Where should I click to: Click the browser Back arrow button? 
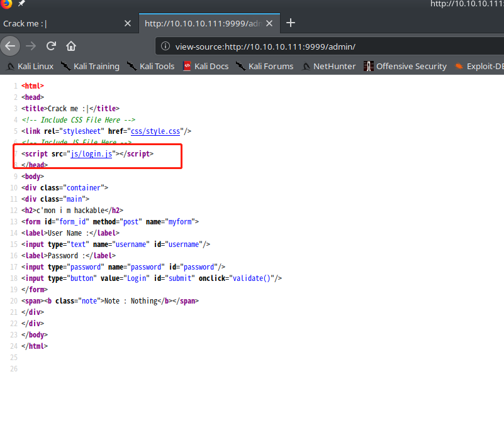(x=10, y=47)
